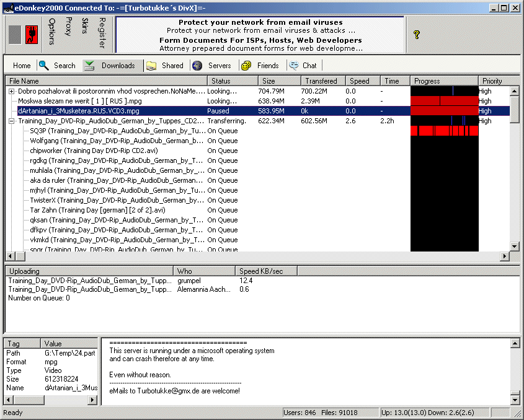The width and height of the screenshot is (524, 420).
Task: Click the down arrow of downloads list scrollbar
Action: [x=515, y=247]
